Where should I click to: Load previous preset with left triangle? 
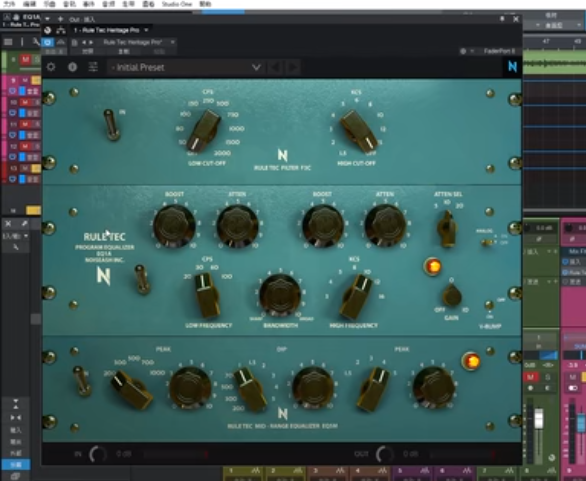point(275,68)
